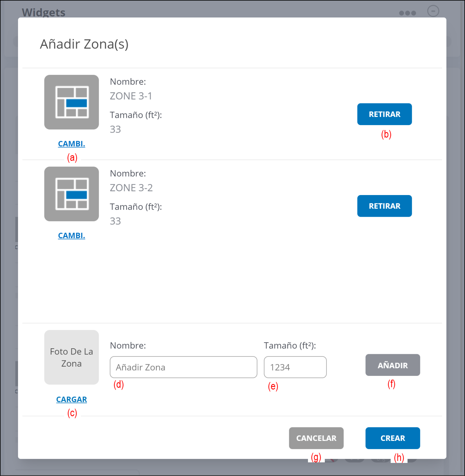Click the size value 33 of ZONE 3-2
The height and width of the screenshot is (476, 465).
pos(115,221)
